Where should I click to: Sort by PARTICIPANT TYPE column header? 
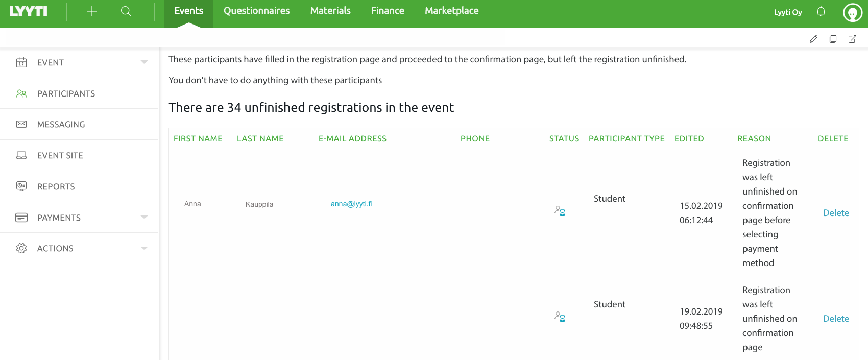(x=626, y=138)
